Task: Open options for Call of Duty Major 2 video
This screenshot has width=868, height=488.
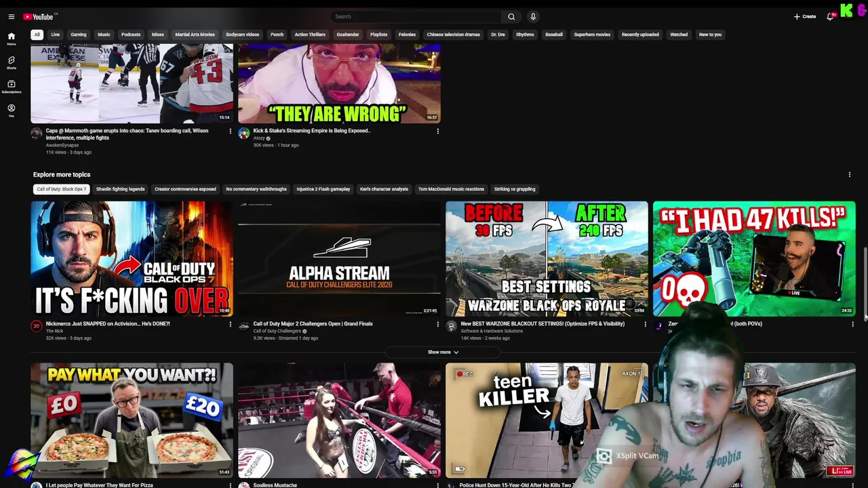Action: coord(437,325)
